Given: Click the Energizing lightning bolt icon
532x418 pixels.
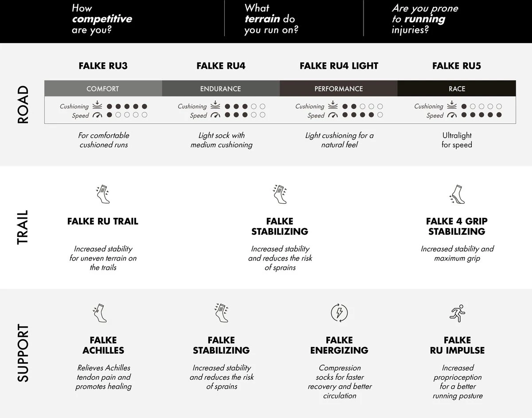Looking at the screenshot, I should [x=339, y=313].
